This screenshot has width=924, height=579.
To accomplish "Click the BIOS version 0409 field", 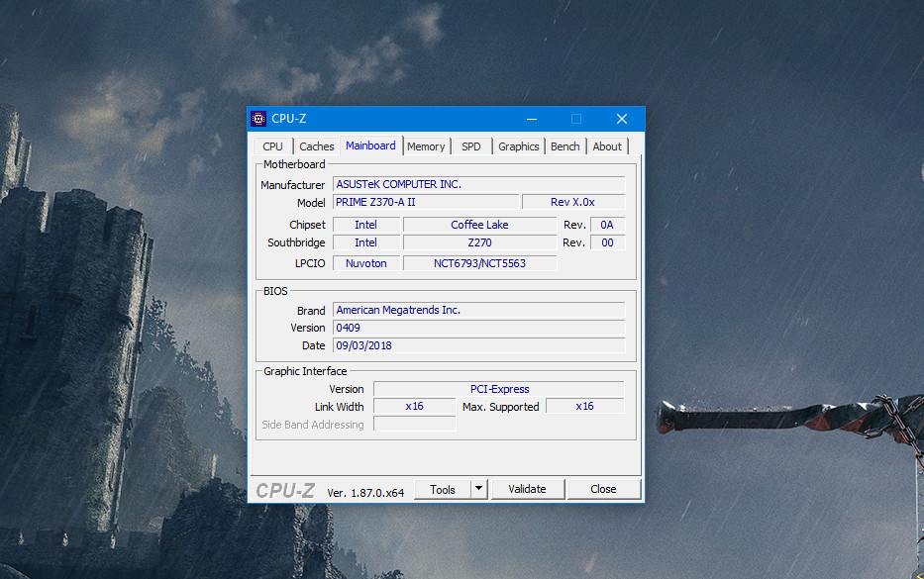I will coord(479,328).
